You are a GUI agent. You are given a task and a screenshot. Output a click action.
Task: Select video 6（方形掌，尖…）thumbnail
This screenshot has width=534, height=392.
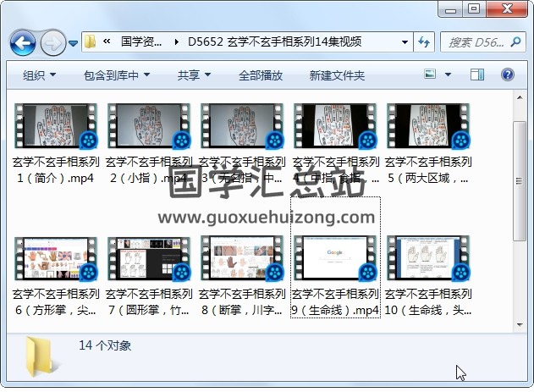click(x=56, y=259)
